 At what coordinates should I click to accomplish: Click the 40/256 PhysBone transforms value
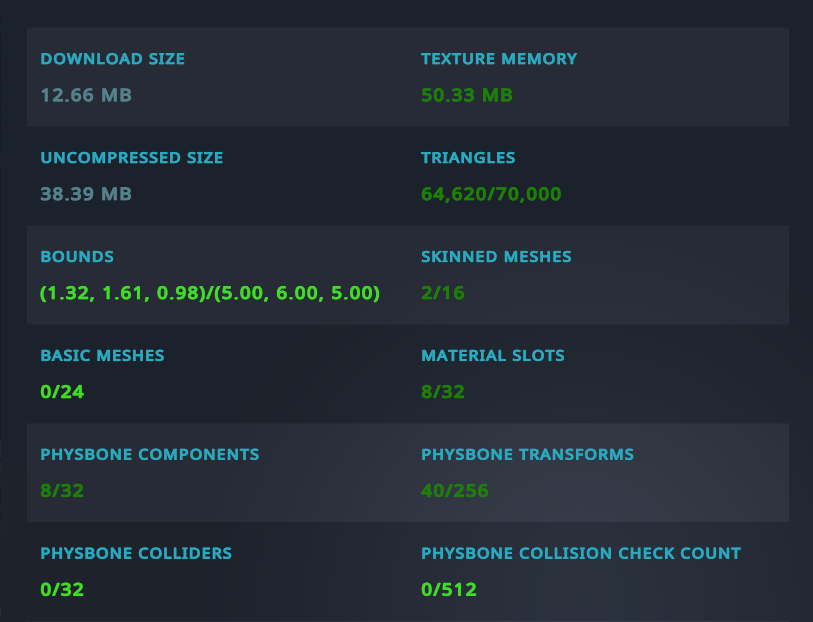pos(455,491)
